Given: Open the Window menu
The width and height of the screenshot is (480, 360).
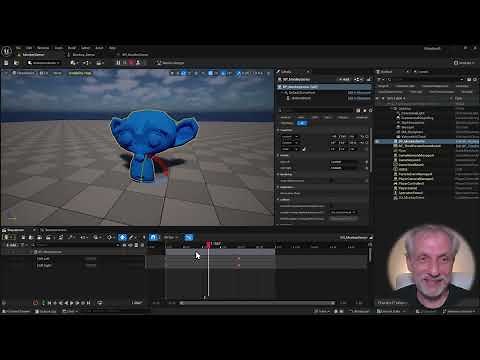Looking at the screenshot, I should click(43, 48).
